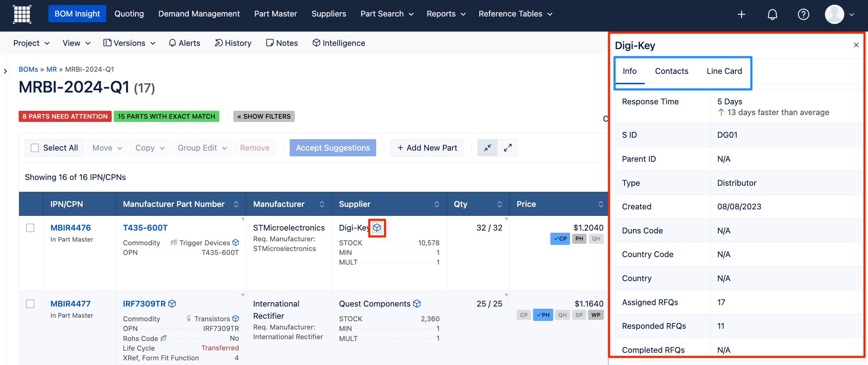This screenshot has height=365, width=868.
Task: Switch to the Contacts tab
Action: (x=671, y=71)
